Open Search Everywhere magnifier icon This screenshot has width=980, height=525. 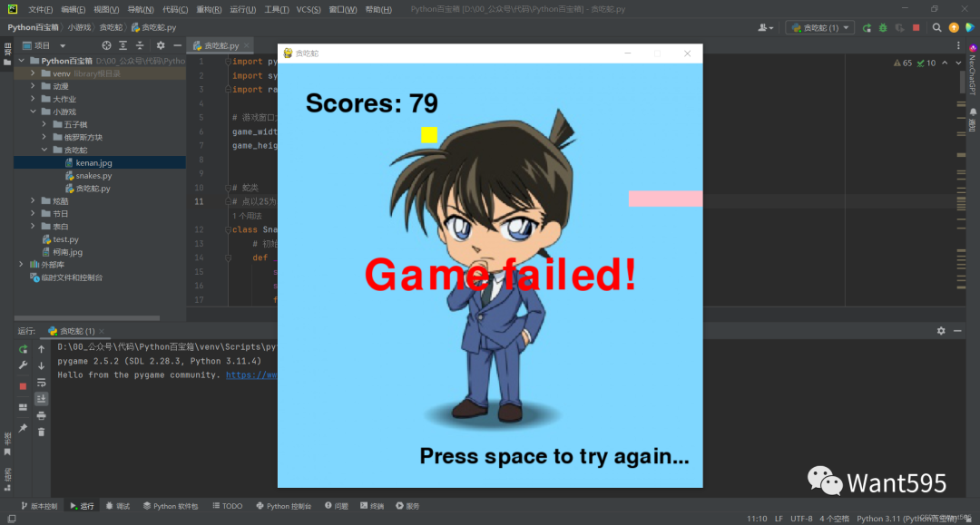point(936,27)
